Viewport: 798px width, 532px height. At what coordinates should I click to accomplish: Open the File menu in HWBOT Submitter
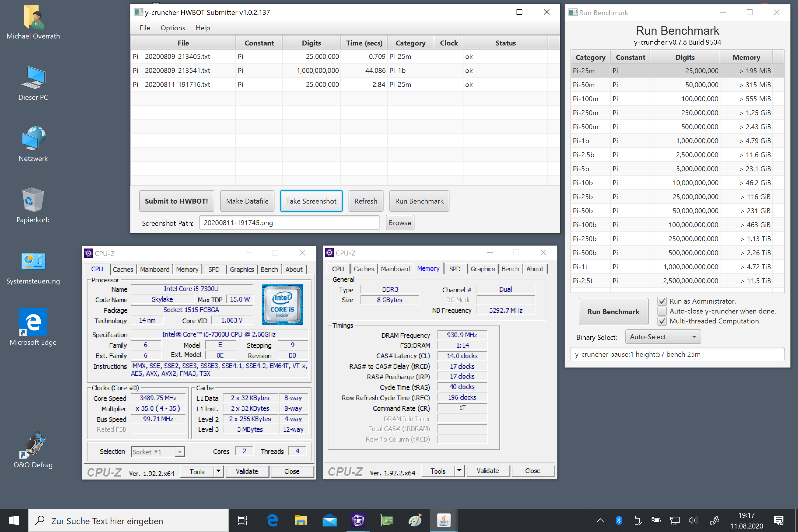(x=145, y=28)
